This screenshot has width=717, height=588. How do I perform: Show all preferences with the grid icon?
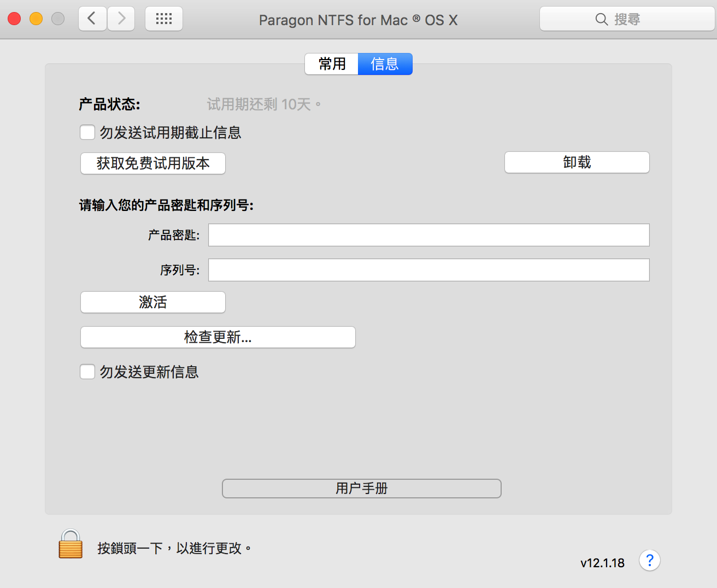tap(164, 19)
